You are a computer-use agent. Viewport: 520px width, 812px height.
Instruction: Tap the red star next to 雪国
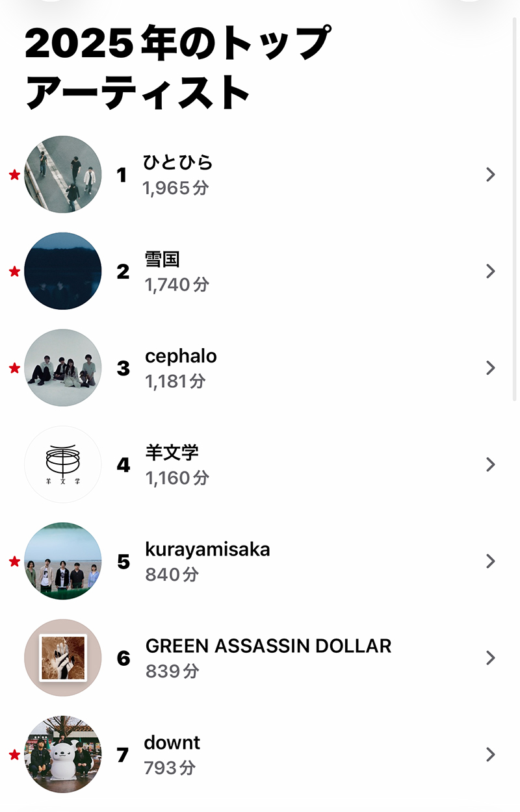tap(14, 272)
